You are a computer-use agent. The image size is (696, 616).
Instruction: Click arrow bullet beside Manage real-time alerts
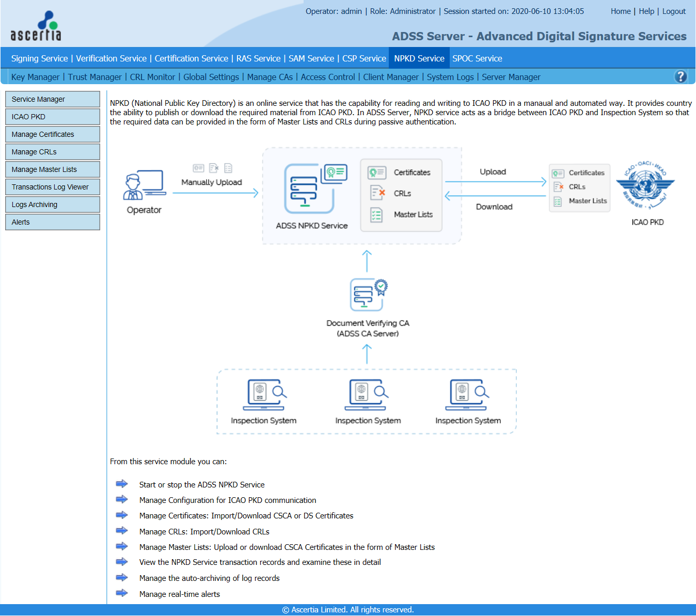tap(122, 593)
